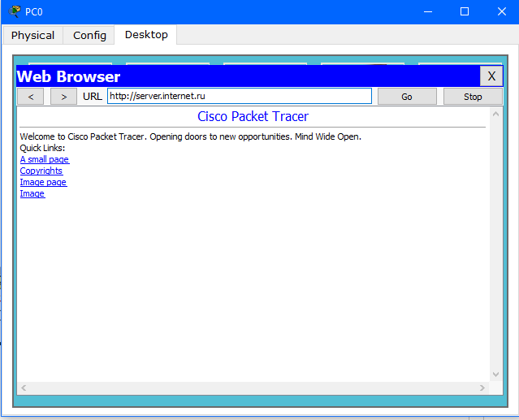Maximize the PC0 window

pyautogui.click(x=465, y=12)
